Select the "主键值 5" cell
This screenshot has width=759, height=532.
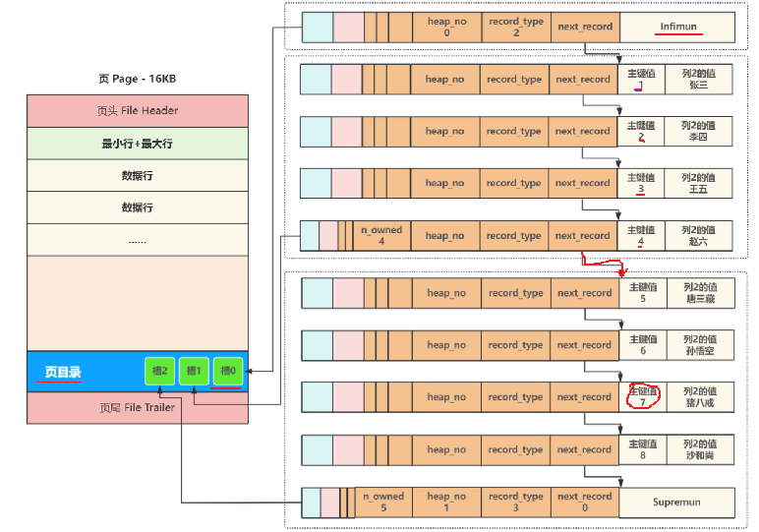pyautogui.click(x=643, y=293)
